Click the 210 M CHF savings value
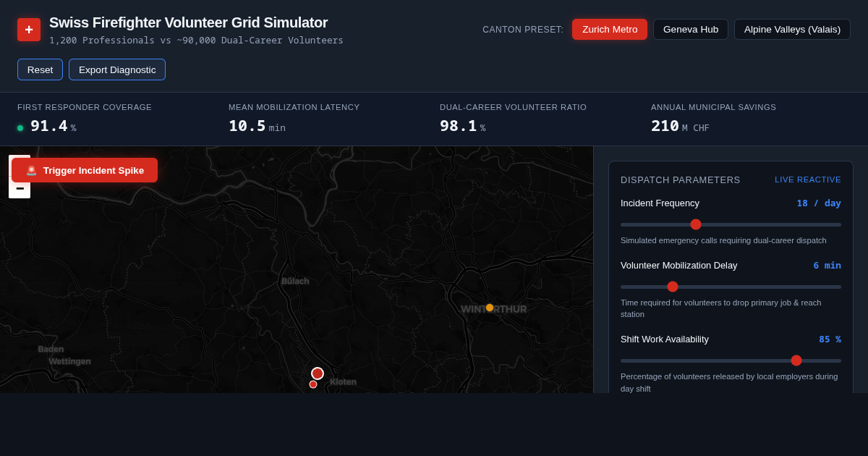This screenshot has width=868, height=456. tap(680, 126)
